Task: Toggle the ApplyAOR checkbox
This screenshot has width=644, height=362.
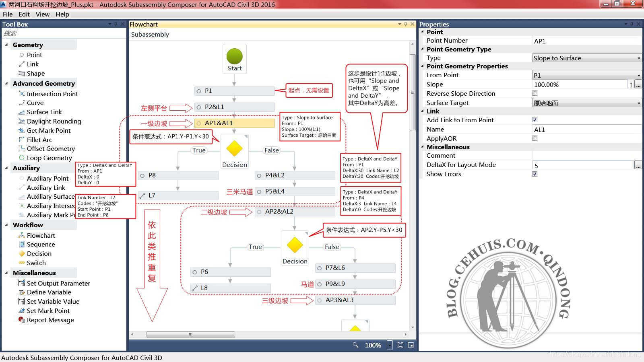Action: pos(535,138)
